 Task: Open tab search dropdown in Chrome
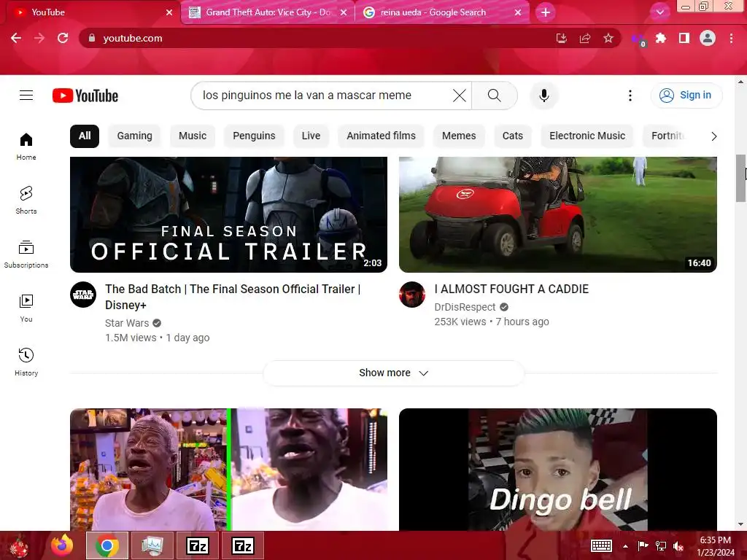tap(659, 12)
